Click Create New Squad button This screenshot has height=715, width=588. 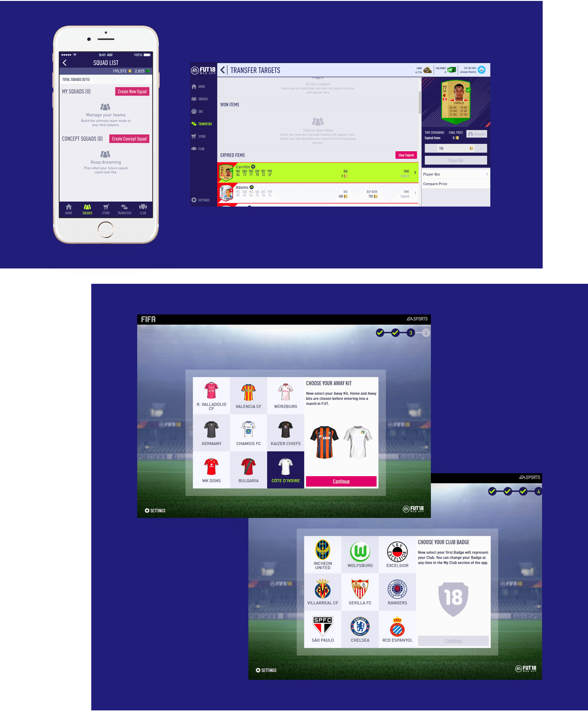[131, 91]
